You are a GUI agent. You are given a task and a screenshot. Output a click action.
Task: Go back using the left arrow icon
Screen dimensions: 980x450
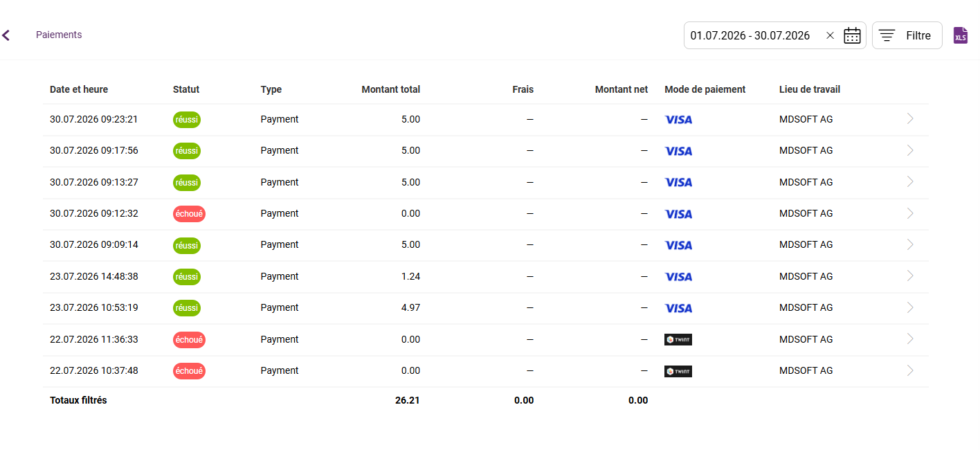[6, 35]
